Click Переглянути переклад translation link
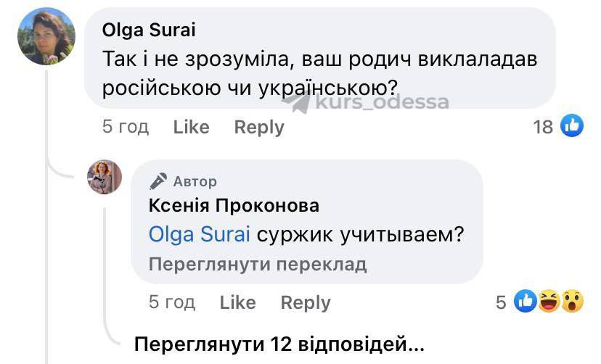 (257, 265)
